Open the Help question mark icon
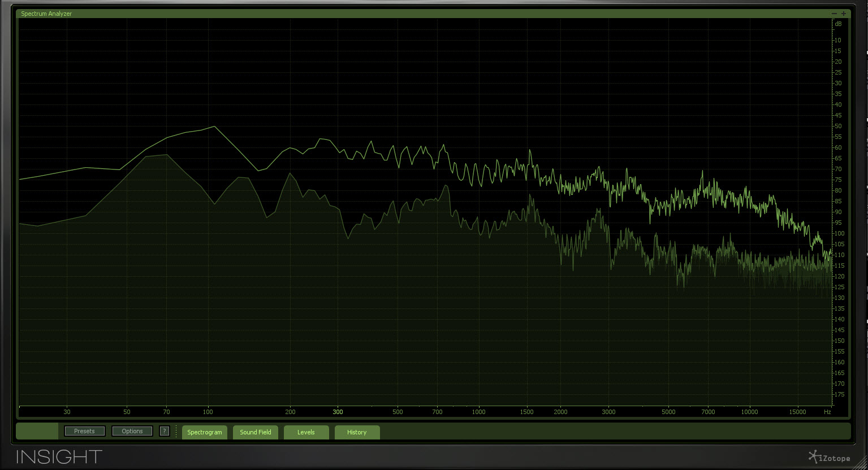 click(165, 430)
